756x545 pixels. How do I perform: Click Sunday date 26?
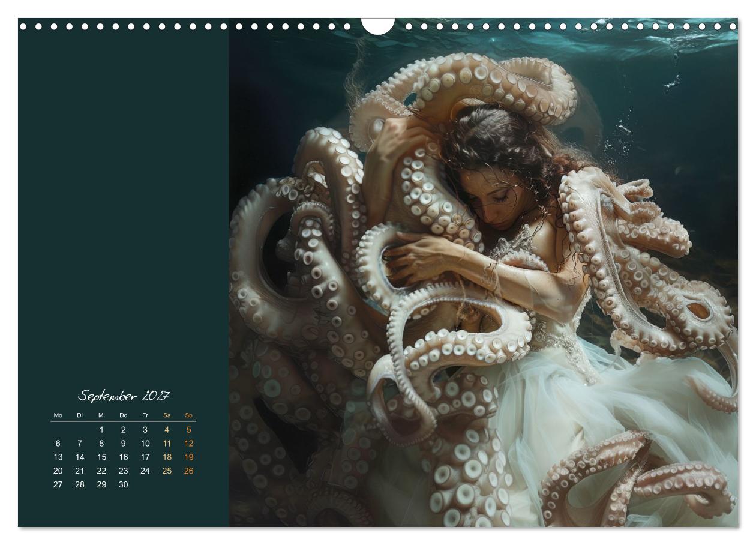188,471
